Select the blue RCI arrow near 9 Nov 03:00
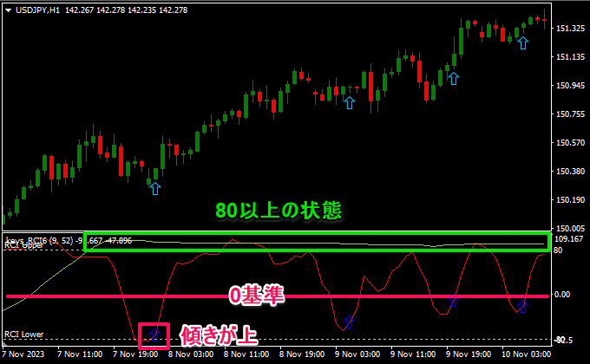Viewport: 590px width, 364px height. [x=349, y=322]
